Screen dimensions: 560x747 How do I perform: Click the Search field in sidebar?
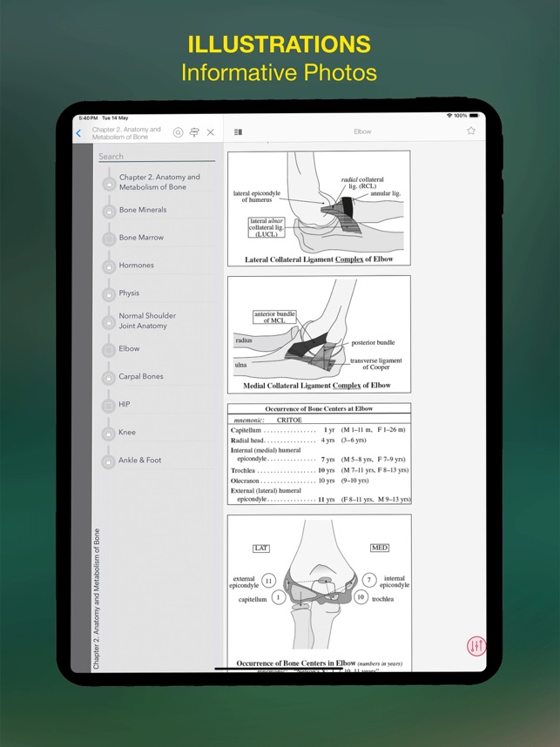point(157,156)
